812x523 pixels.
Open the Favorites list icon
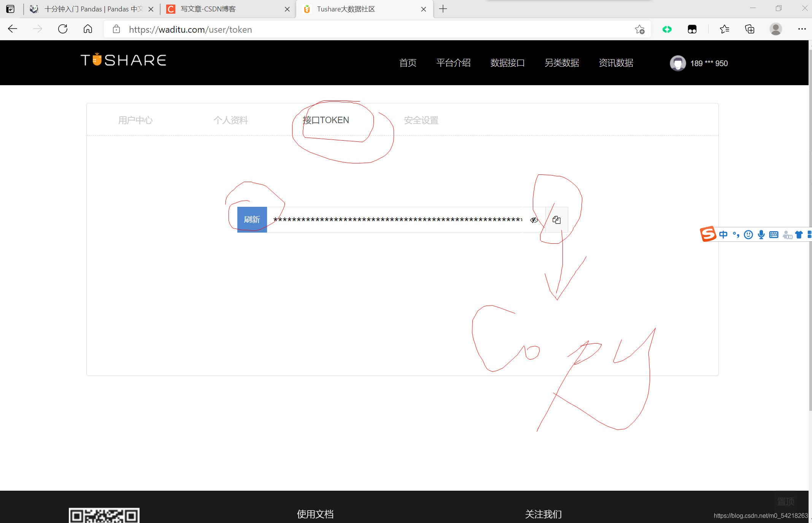(725, 29)
